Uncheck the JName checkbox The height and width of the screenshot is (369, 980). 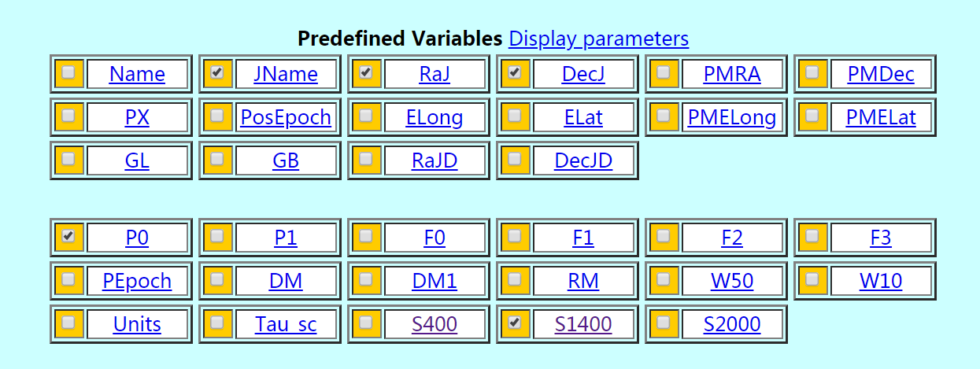click(217, 73)
